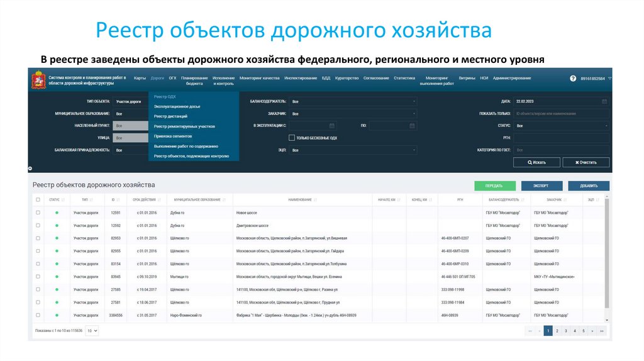This screenshot has width=644, height=361.
Task: Click the ДАТА field with 22.02.2023
Action: pos(561,101)
